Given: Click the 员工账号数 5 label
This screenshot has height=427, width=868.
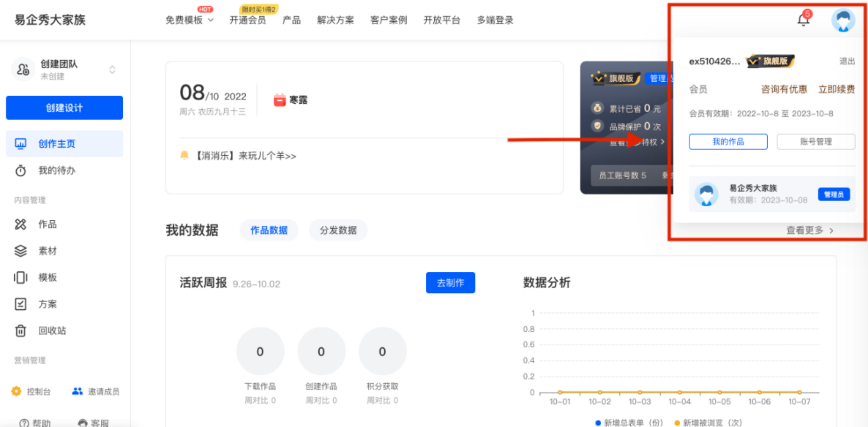Looking at the screenshot, I should 622,176.
